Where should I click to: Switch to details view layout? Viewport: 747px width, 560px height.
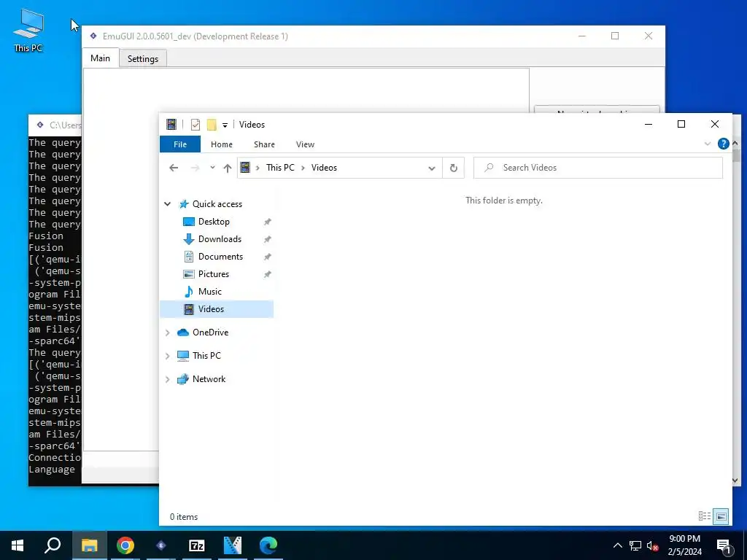click(x=705, y=516)
